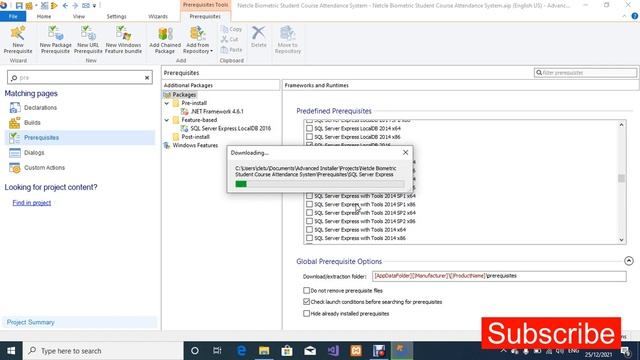Enable Do not remove prerequisite files
Image resolution: width=640 pixels, height=360 pixels.
(x=306, y=291)
